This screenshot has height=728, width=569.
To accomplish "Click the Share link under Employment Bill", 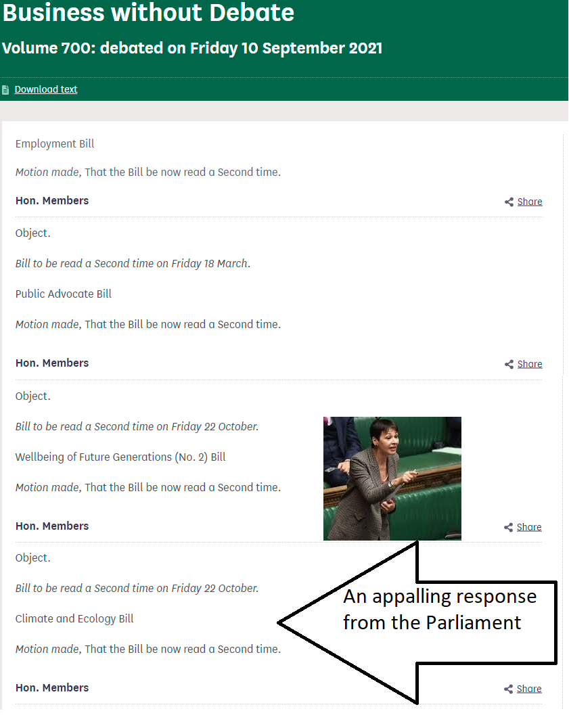I will point(530,202).
